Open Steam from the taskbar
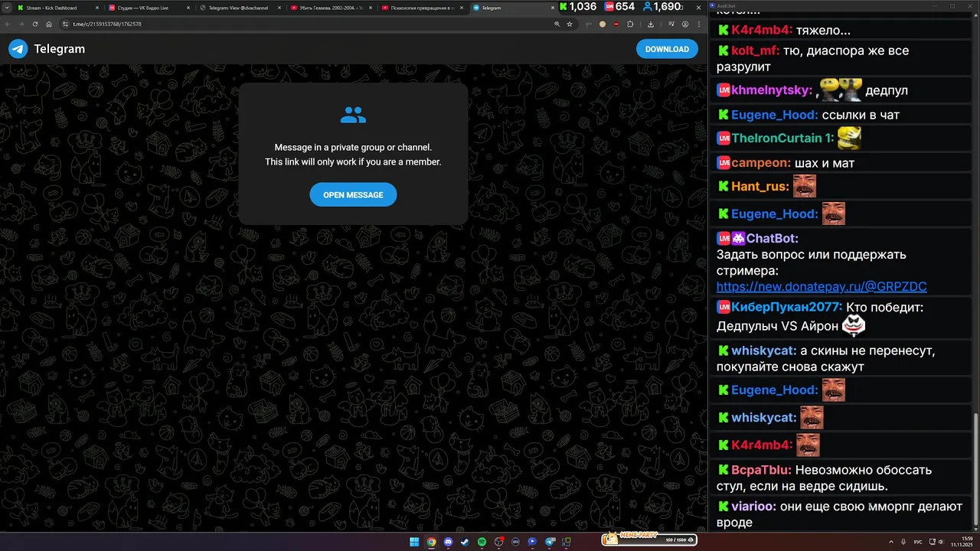This screenshot has width=980, height=551. [465, 542]
